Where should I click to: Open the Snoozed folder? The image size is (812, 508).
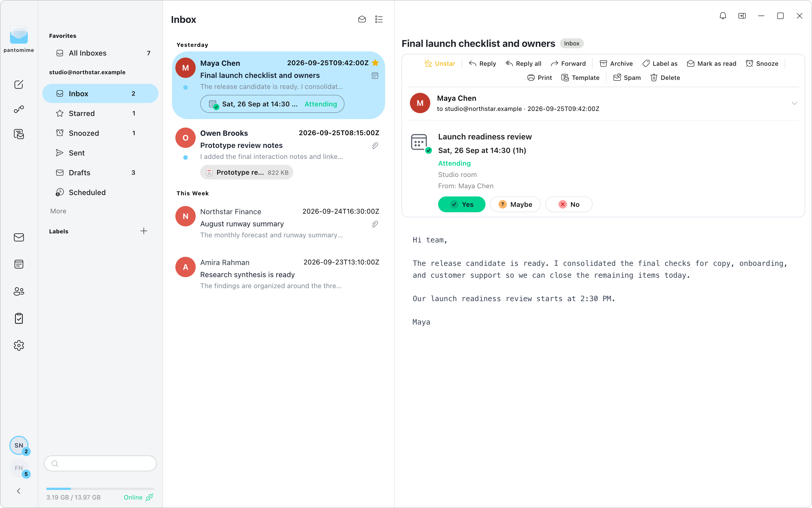(x=100, y=133)
